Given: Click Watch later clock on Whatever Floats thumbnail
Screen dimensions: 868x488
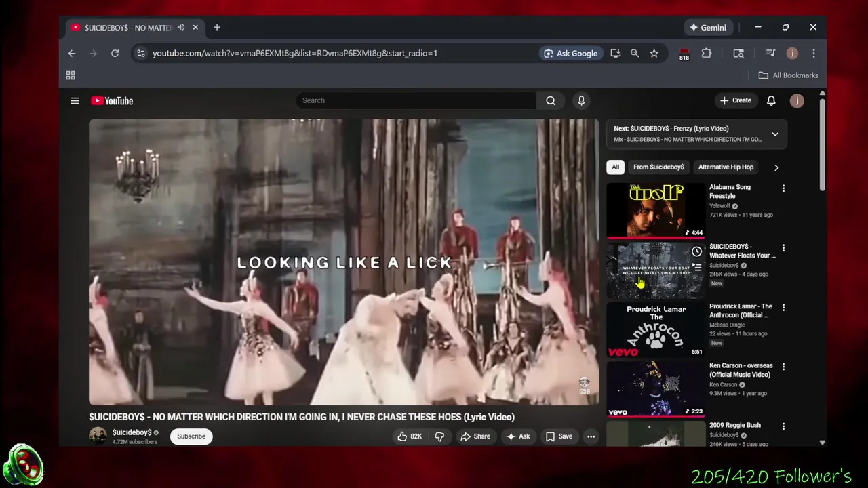Looking at the screenshot, I should (696, 251).
